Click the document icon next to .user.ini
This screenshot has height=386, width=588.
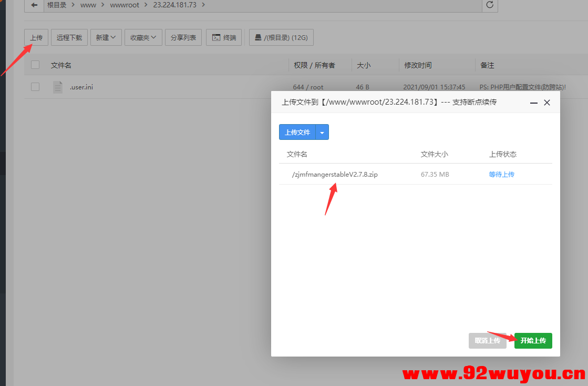(x=57, y=87)
